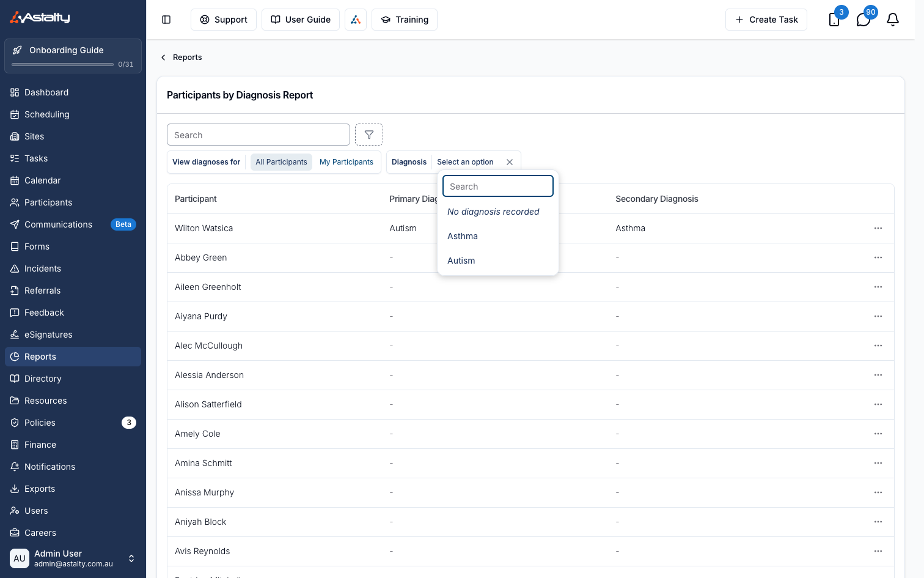924x578 pixels.
Task: Expand the Admin User account menu
Action: (x=73, y=558)
